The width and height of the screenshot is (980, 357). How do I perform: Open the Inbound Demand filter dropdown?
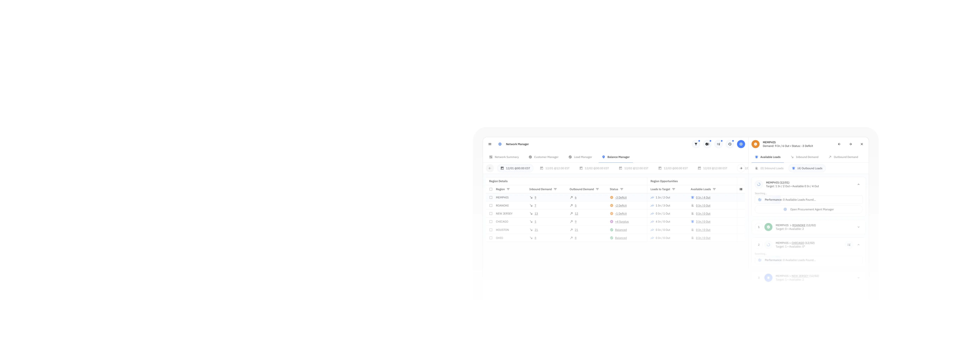(555, 189)
